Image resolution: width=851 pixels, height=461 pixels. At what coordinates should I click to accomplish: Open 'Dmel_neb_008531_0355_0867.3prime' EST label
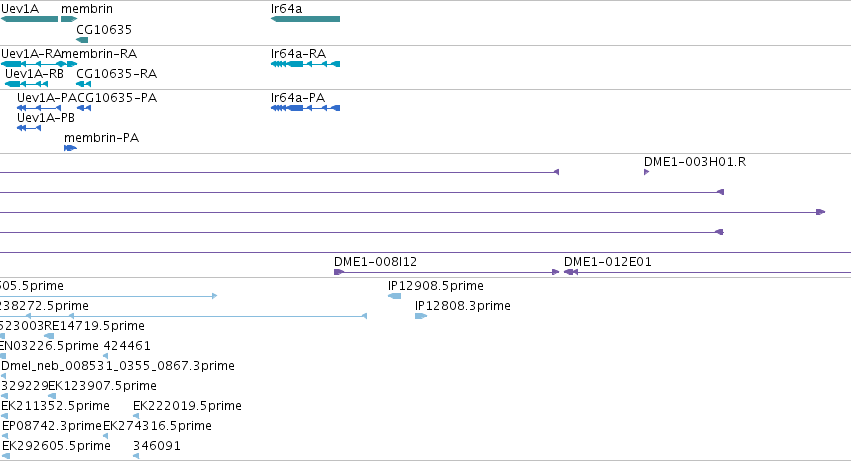tap(118, 365)
